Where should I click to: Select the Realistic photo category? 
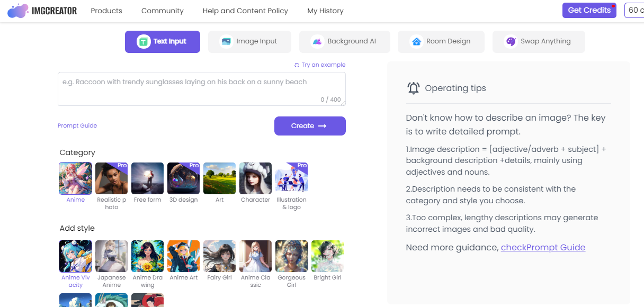(112, 178)
